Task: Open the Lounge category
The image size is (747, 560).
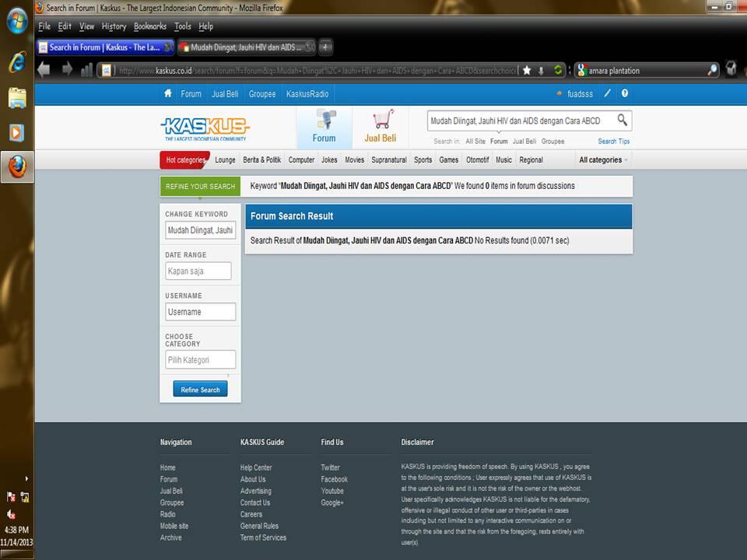Action: 225,160
